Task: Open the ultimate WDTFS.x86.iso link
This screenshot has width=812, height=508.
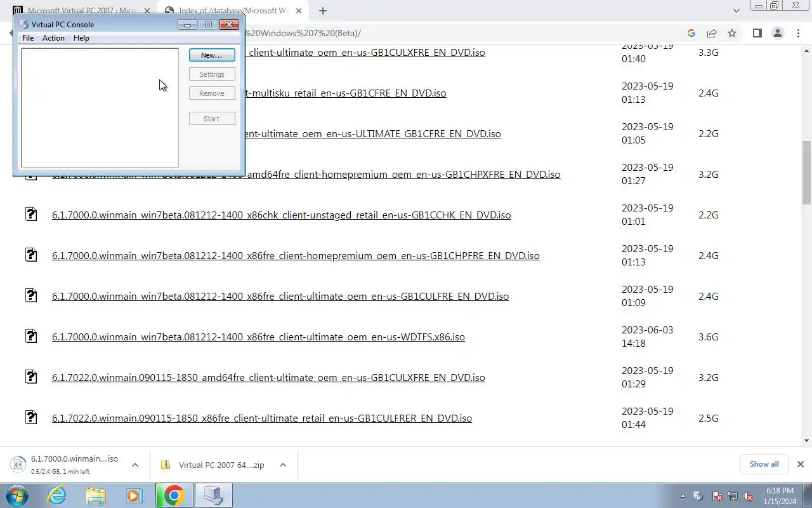Action: (x=258, y=337)
